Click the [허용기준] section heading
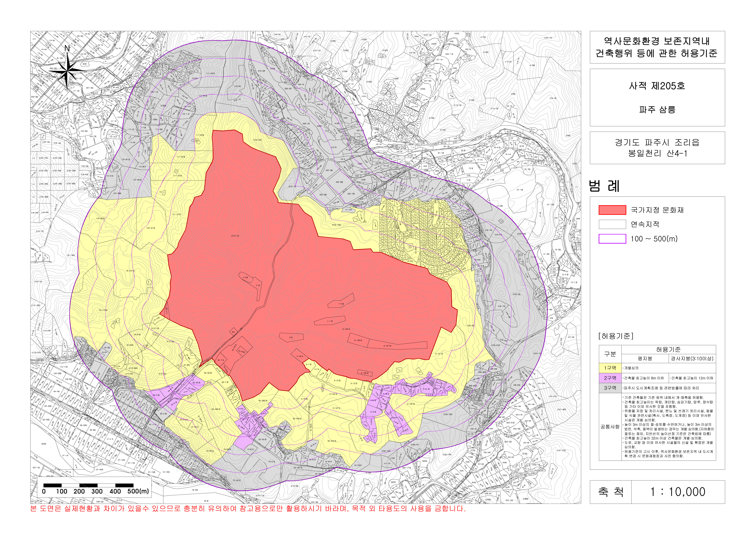The height and width of the screenshot is (534, 756). pyautogui.click(x=615, y=336)
